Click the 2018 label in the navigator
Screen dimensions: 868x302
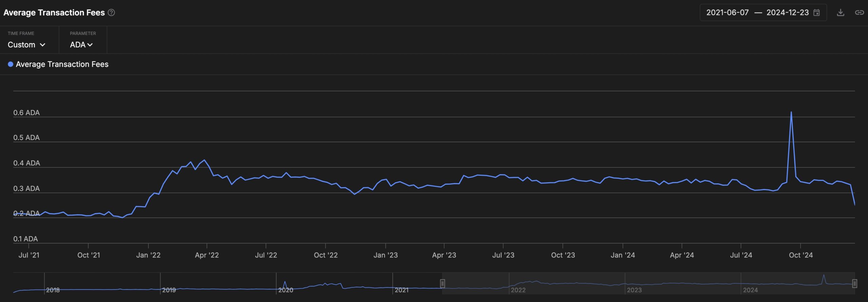(53, 290)
